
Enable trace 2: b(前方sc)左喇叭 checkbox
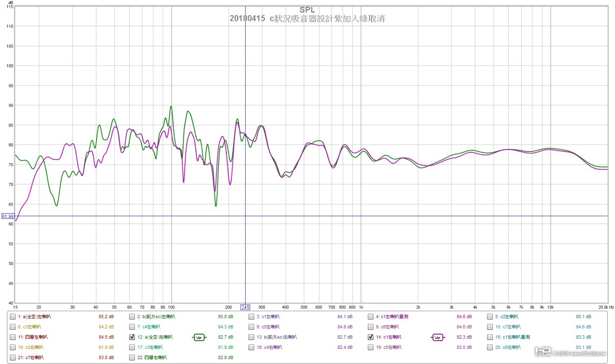pyautogui.click(x=132, y=317)
